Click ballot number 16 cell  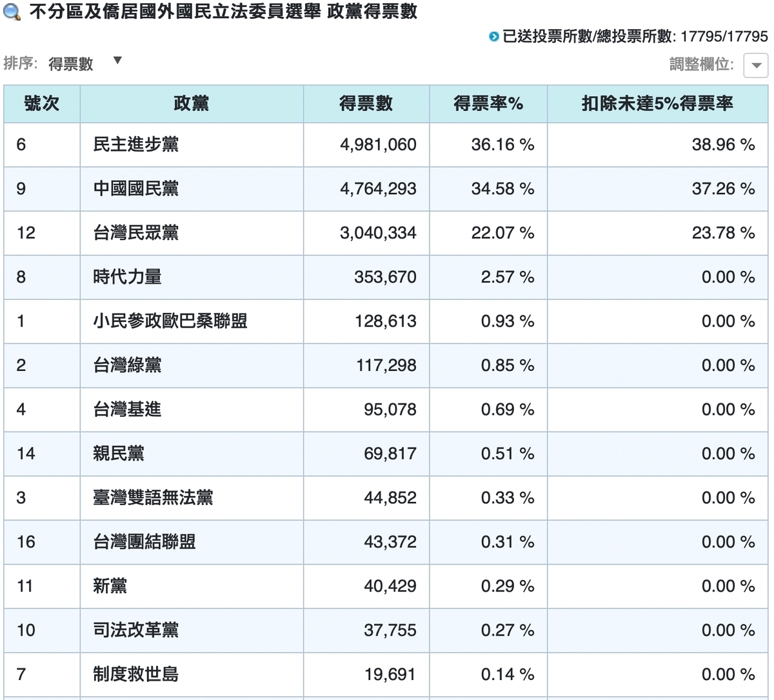point(42,542)
